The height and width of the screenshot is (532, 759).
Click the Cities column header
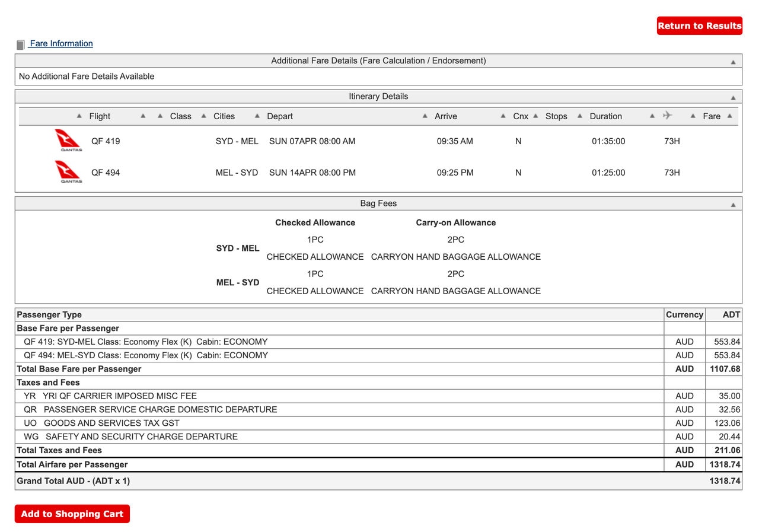224,116
